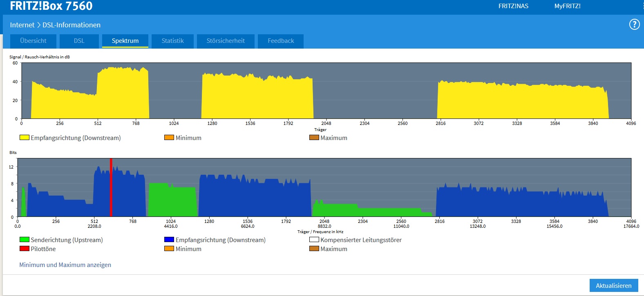The height and width of the screenshot is (296, 644).
Task: Open the help question mark icon
Action: (x=634, y=24)
